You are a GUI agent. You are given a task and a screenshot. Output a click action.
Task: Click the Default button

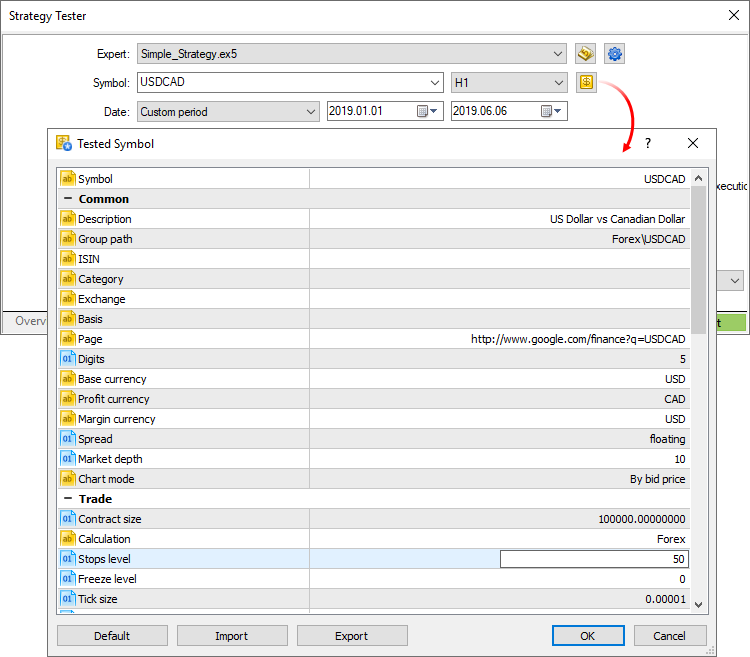[x=112, y=636]
